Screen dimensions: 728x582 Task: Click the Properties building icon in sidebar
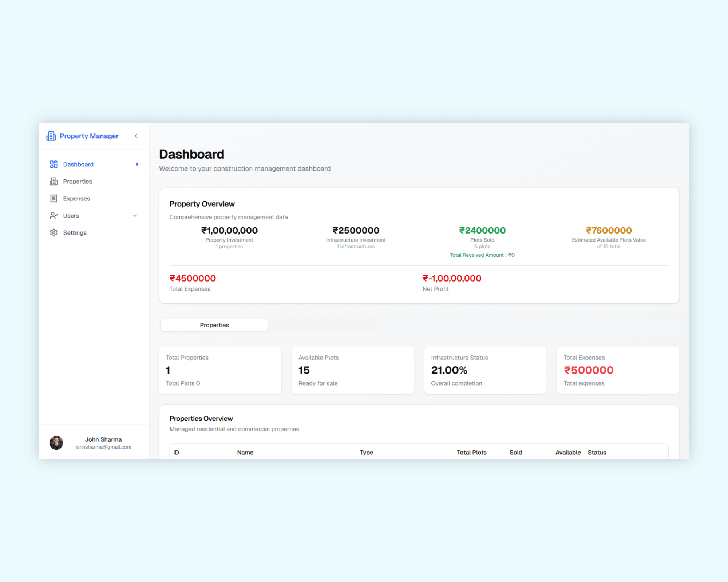click(x=54, y=182)
